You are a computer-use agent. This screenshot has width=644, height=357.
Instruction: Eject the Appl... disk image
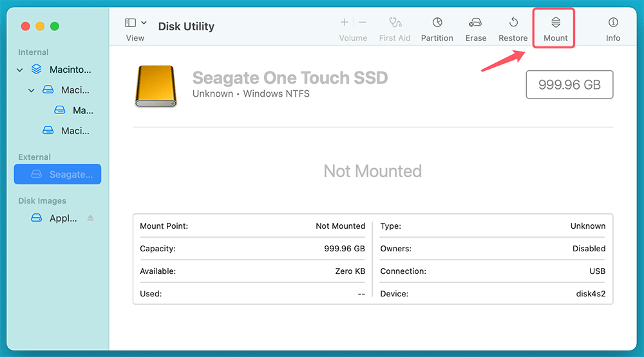point(91,218)
